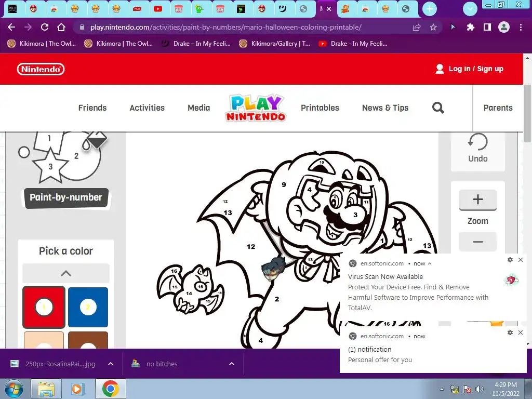Open the Friends menu item
Image resolution: width=532 pixels, height=399 pixels.
tap(92, 108)
